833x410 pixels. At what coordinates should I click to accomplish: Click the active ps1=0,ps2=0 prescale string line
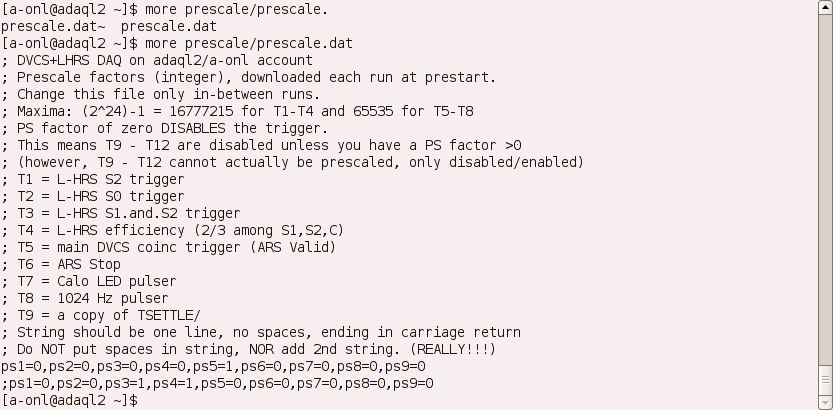tap(214, 366)
